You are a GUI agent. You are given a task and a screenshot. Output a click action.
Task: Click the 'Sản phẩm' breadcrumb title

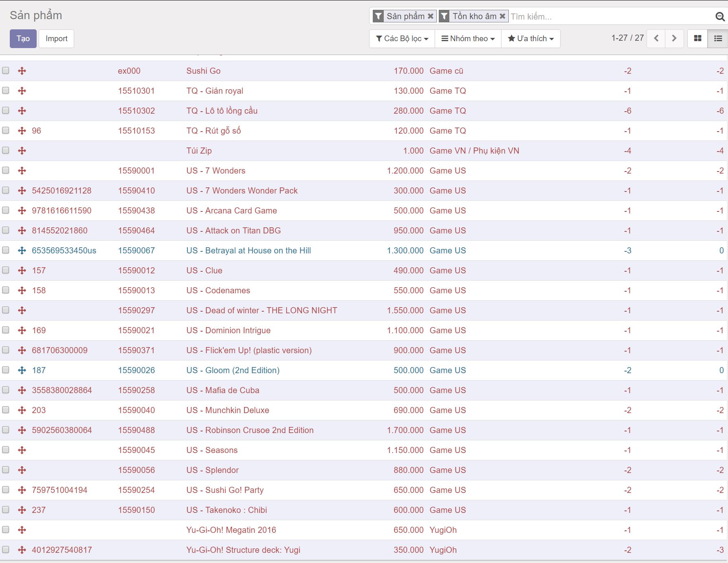pyautogui.click(x=36, y=15)
